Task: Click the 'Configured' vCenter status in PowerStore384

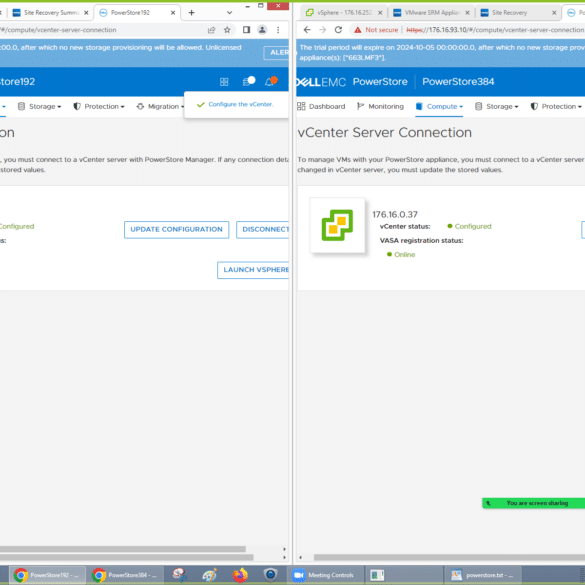Action: point(473,226)
